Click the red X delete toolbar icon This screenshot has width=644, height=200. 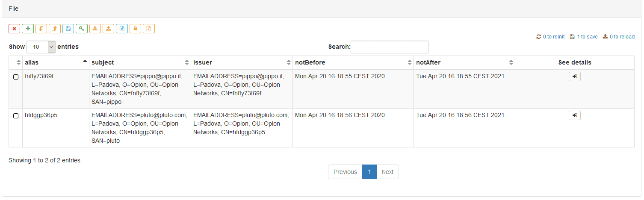(x=15, y=29)
